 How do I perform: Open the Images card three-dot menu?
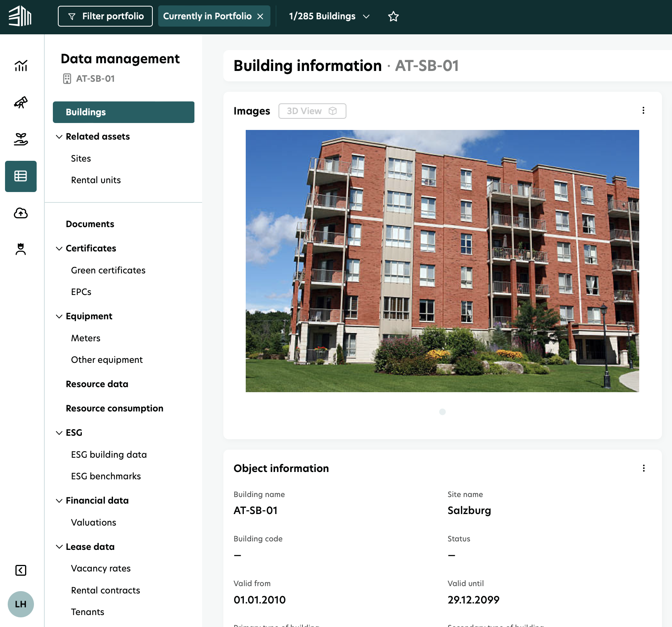point(643,111)
